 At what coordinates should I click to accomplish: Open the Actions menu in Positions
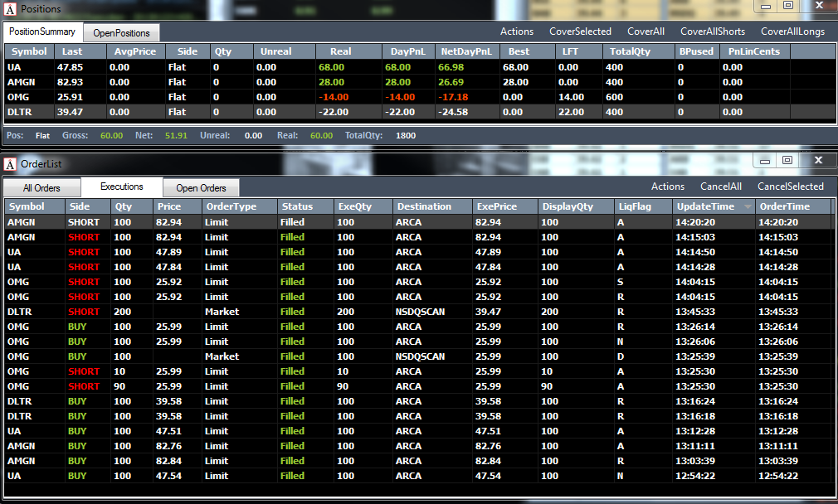[x=516, y=31]
